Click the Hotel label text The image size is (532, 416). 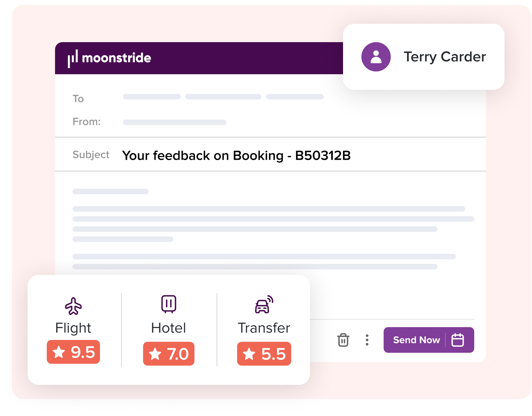tap(169, 328)
